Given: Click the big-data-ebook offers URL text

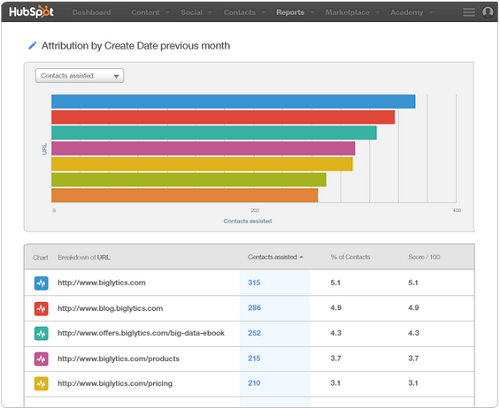Looking at the screenshot, I should click(x=141, y=333).
